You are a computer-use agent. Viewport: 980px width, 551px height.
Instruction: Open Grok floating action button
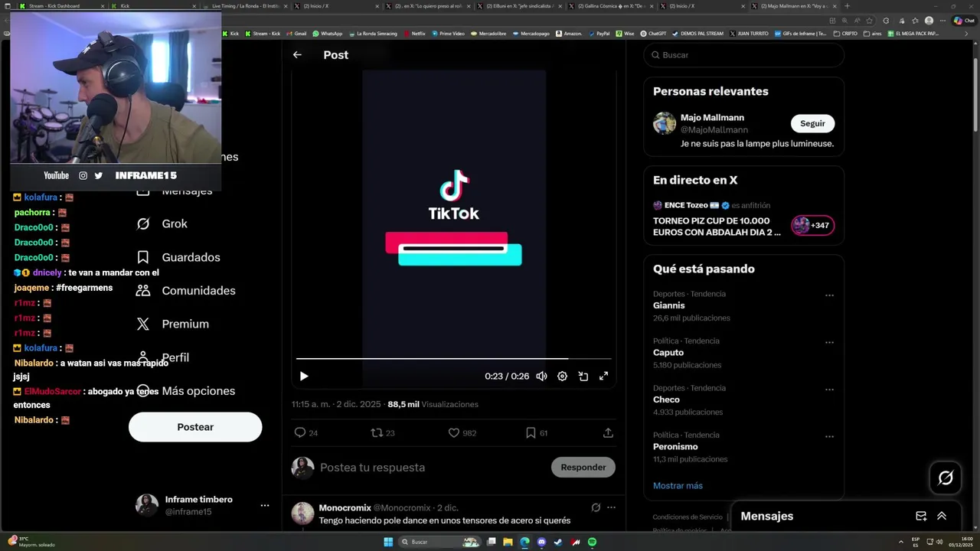pos(946,478)
